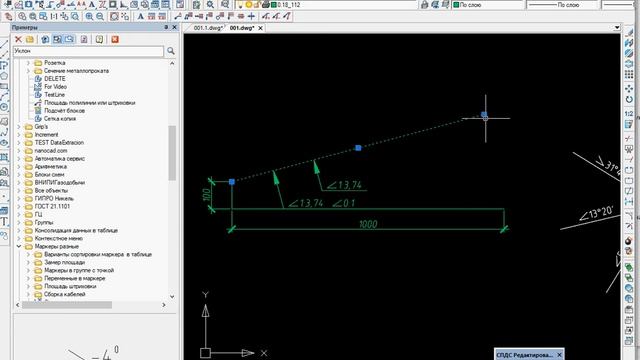This screenshot has height=360, width=640.
Task: Click the middle blue grip on dashed line
Action: click(x=358, y=148)
